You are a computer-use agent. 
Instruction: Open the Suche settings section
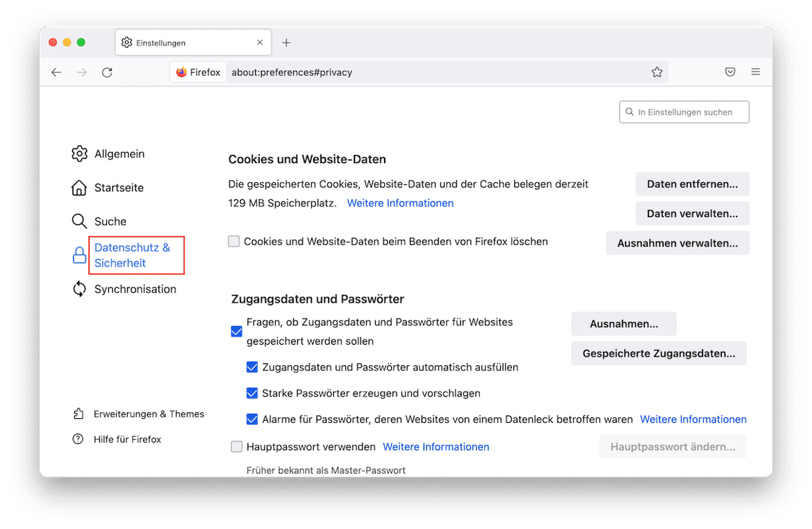pyautogui.click(x=110, y=222)
